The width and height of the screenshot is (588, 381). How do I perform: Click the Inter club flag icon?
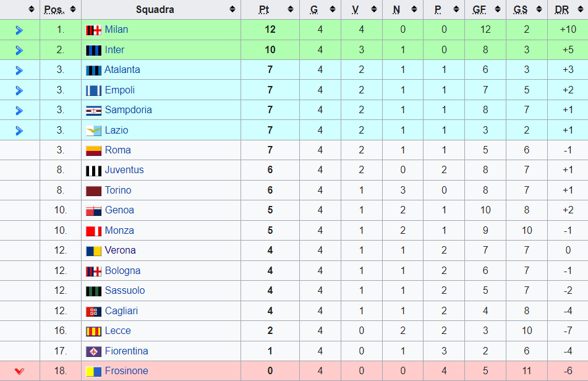click(93, 50)
